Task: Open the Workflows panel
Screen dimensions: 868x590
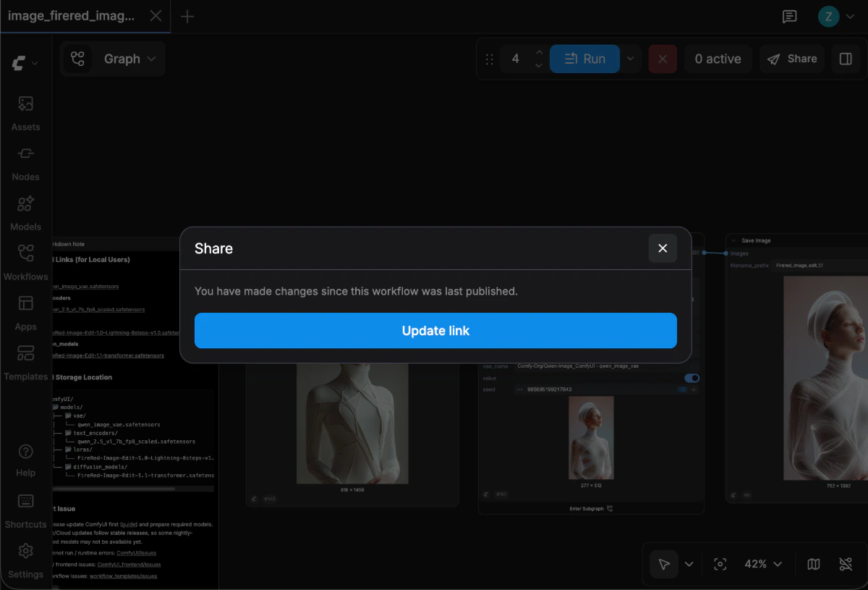Action: [x=25, y=261]
